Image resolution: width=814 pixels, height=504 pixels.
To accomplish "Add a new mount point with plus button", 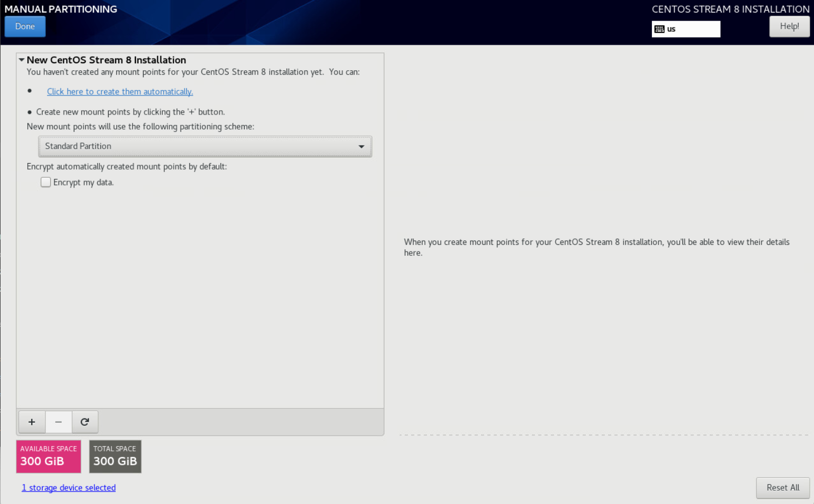I will (32, 422).
